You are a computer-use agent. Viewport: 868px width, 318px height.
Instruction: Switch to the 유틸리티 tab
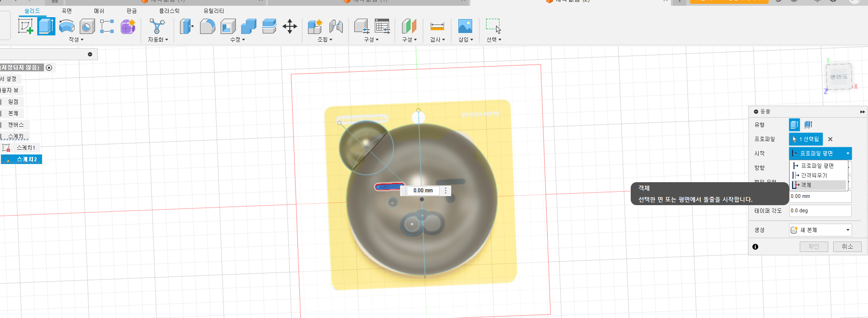[x=213, y=11]
